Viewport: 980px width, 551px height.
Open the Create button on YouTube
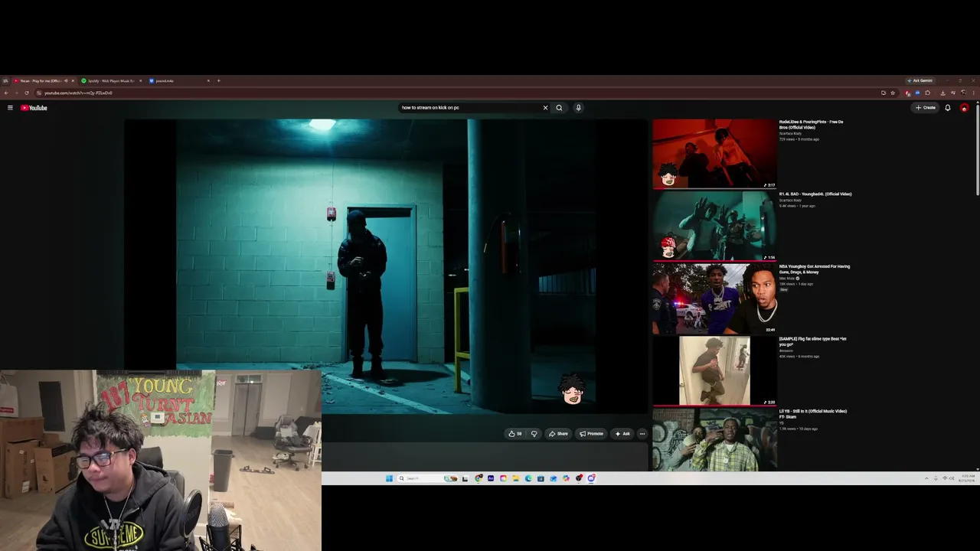926,108
